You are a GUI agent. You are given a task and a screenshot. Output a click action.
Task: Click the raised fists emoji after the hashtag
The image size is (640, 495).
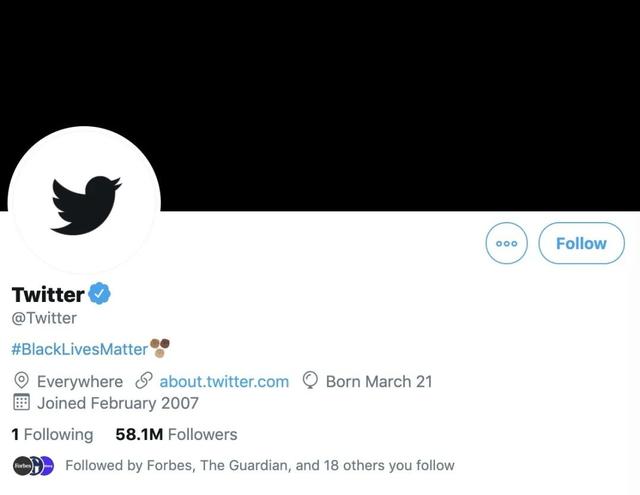[x=160, y=348]
